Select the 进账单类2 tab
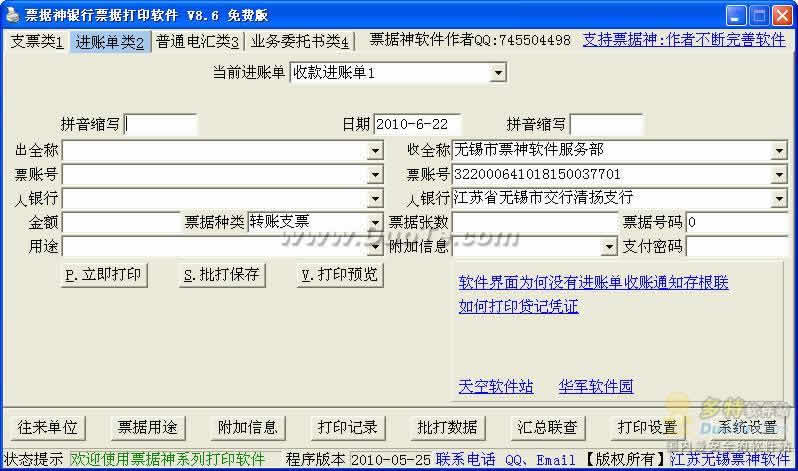The height and width of the screenshot is (471, 798). (x=110, y=42)
